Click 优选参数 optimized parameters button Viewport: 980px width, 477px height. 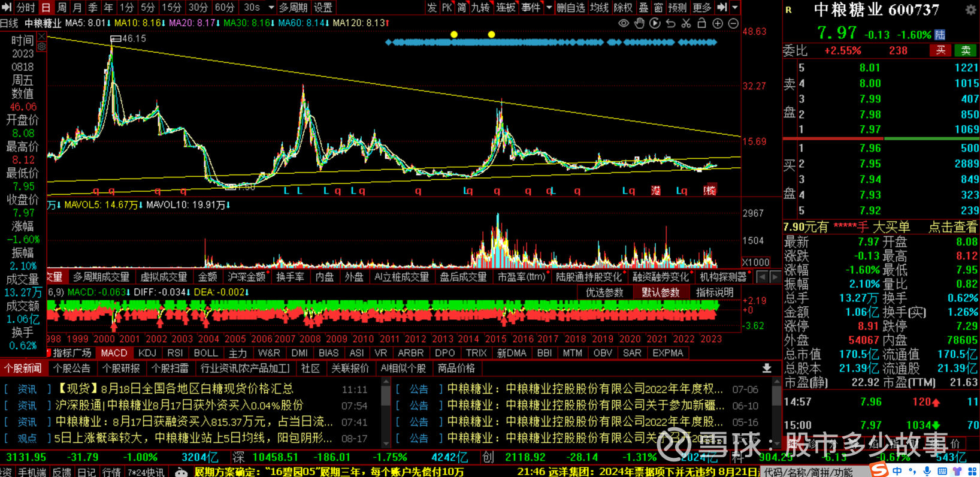(x=604, y=292)
